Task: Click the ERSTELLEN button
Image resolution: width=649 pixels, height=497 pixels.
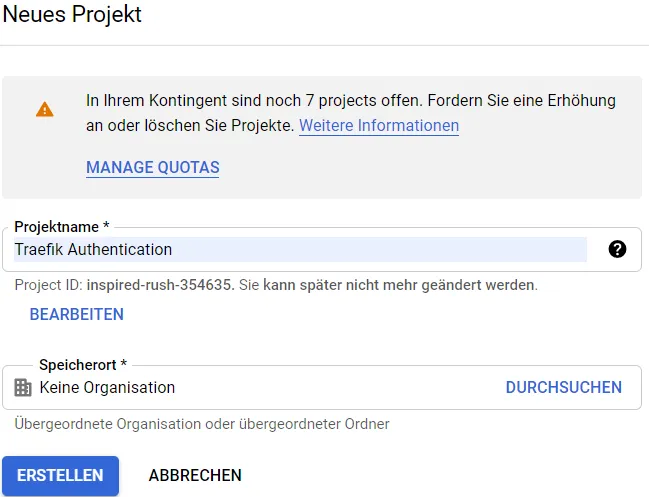Action: coord(60,475)
